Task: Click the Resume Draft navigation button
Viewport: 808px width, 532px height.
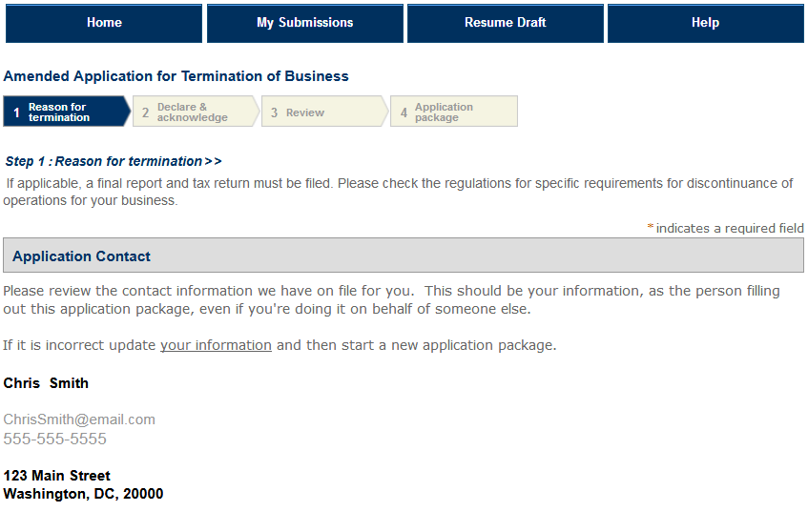Action: [505, 24]
